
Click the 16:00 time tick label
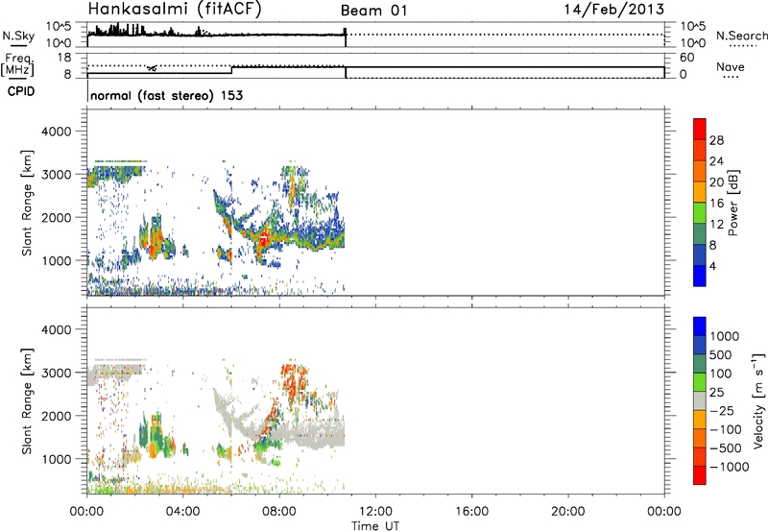point(471,512)
